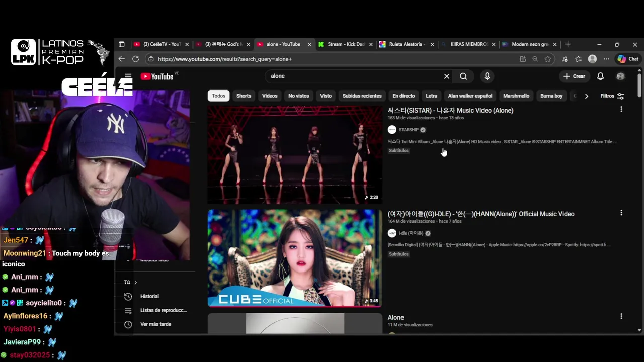Open the favorites list icon
Image resolution: width=644 pixels, height=362 pixels.
(579, 59)
